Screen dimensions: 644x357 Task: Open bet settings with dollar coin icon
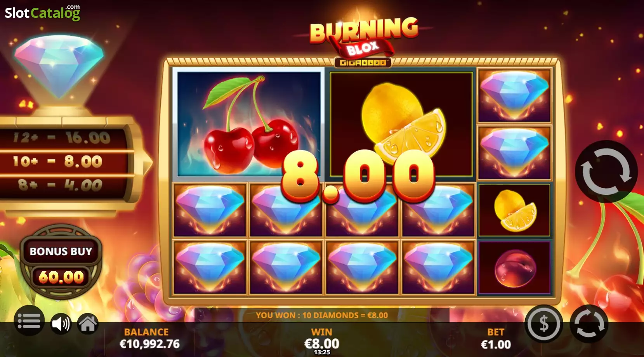click(543, 324)
